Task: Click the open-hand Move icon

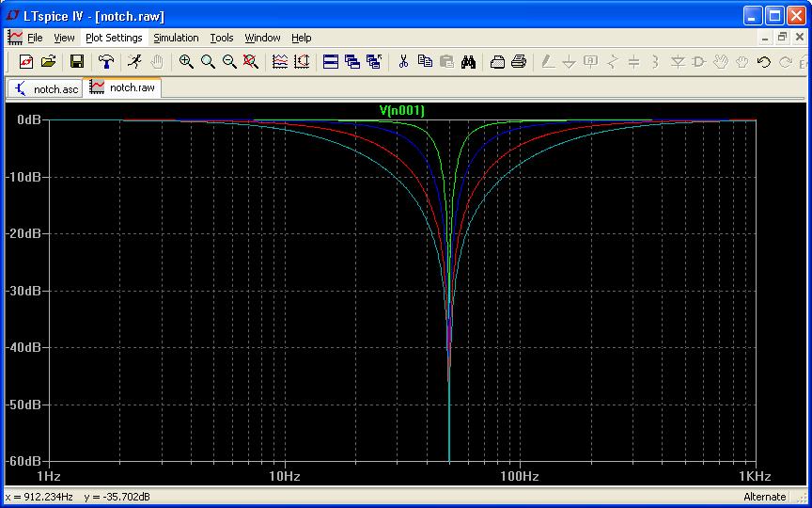Action: (721, 62)
